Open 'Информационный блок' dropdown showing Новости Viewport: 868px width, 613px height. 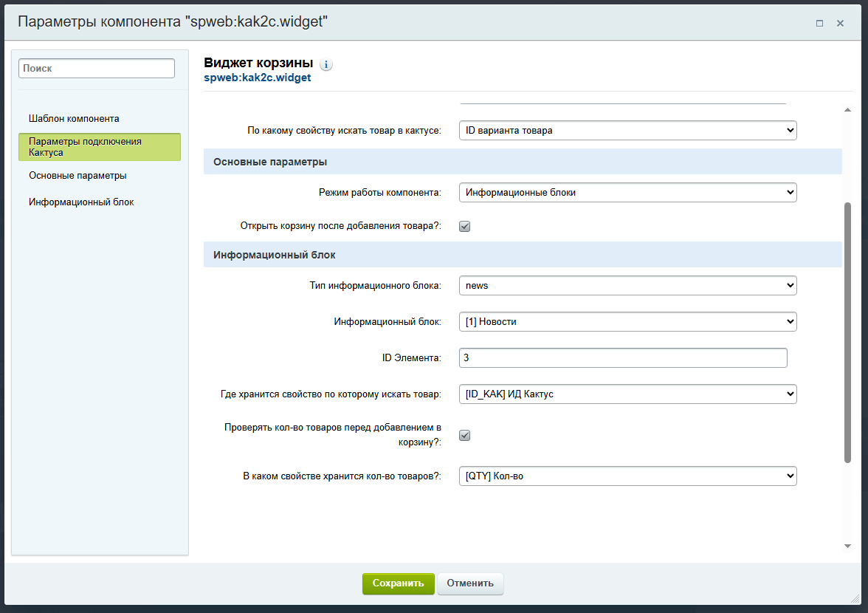[x=627, y=322]
